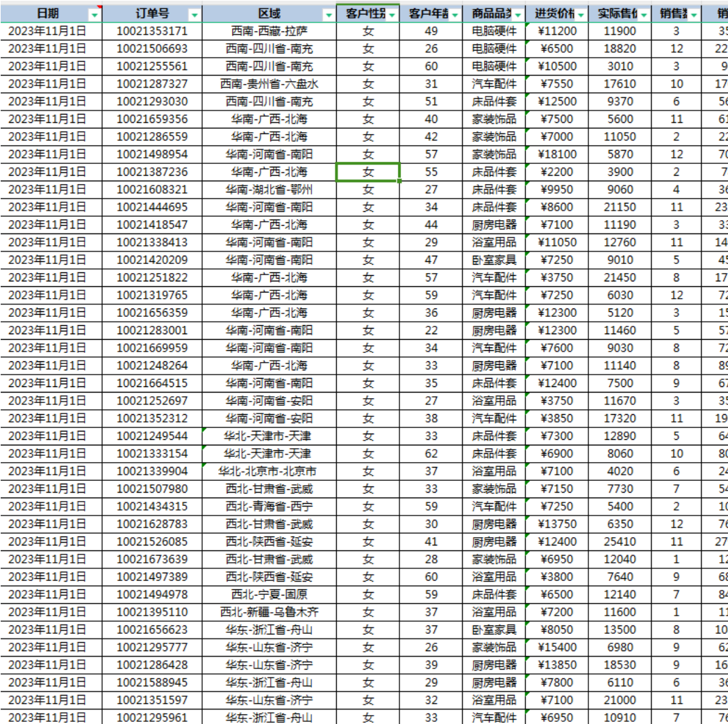Select the sale price cell 18820

pyautogui.click(x=620, y=49)
